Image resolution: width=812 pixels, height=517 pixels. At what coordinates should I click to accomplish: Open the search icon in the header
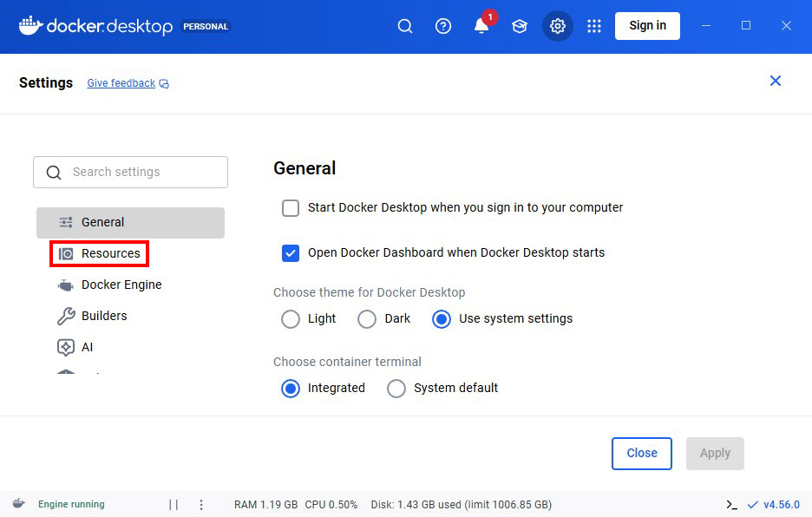404,26
